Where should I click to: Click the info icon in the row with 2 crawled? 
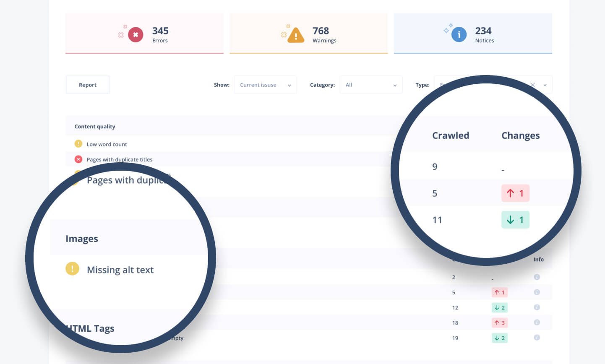tap(537, 277)
